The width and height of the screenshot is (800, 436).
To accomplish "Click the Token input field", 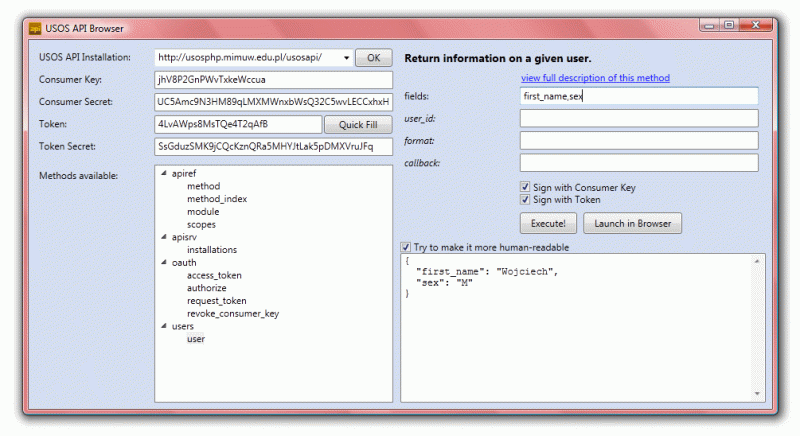I will 238,124.
